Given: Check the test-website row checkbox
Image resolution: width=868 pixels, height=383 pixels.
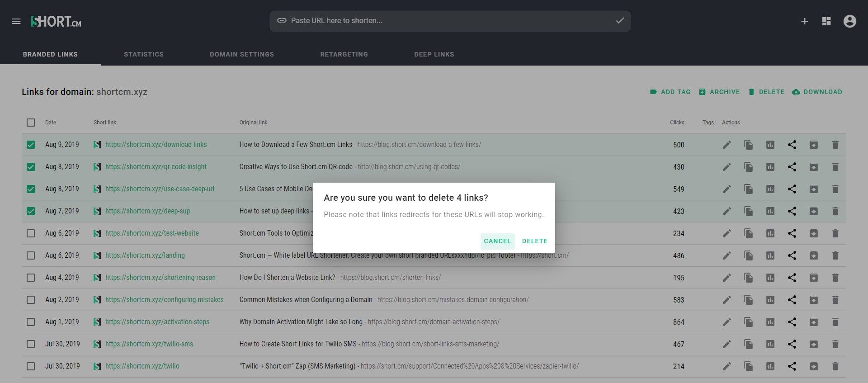Looking at the screenshot, I should [30, 233].
